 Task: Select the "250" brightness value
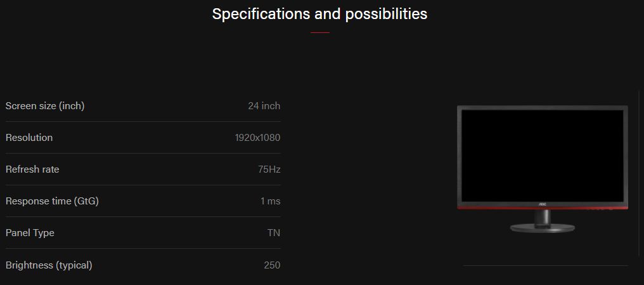point(272,265)
